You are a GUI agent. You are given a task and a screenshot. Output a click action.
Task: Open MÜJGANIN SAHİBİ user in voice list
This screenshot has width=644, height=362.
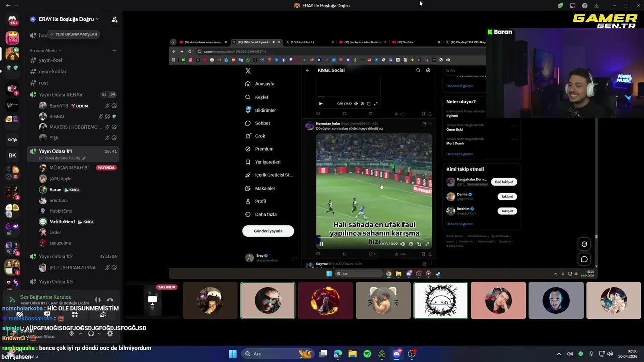coord(69,168)
